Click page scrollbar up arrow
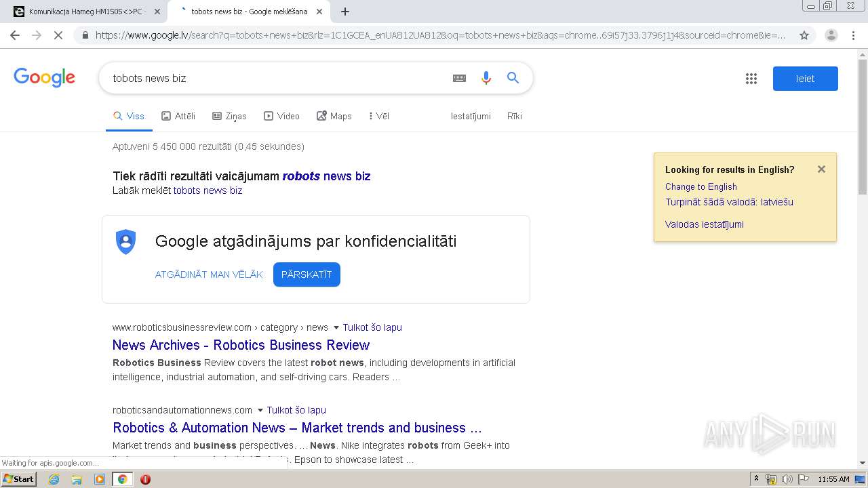 click(863, 54)
